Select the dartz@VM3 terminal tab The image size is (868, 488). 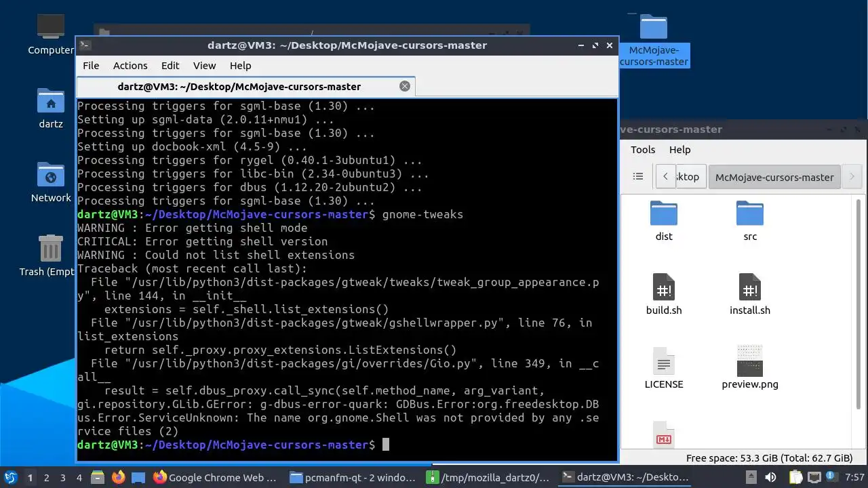click(245, 86)
